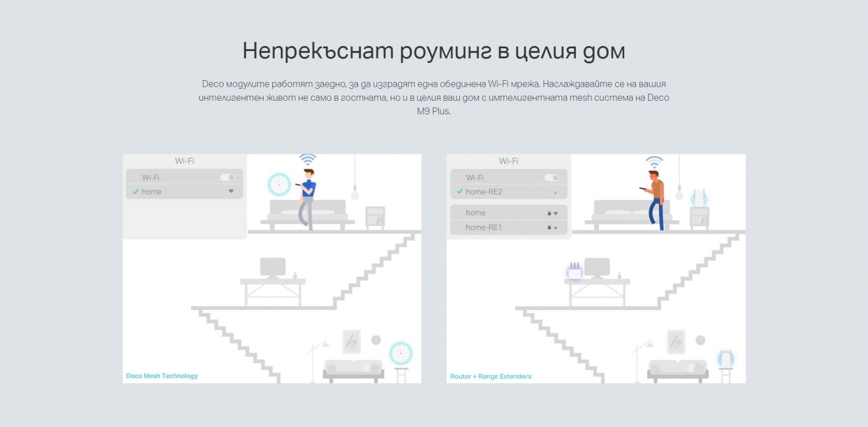The height and width of the screenshot is (427, 868).
Task: Click the Wi-Fi signal icon on the left 'home' row
Action: pyautogui.click(x=231, y=191)
